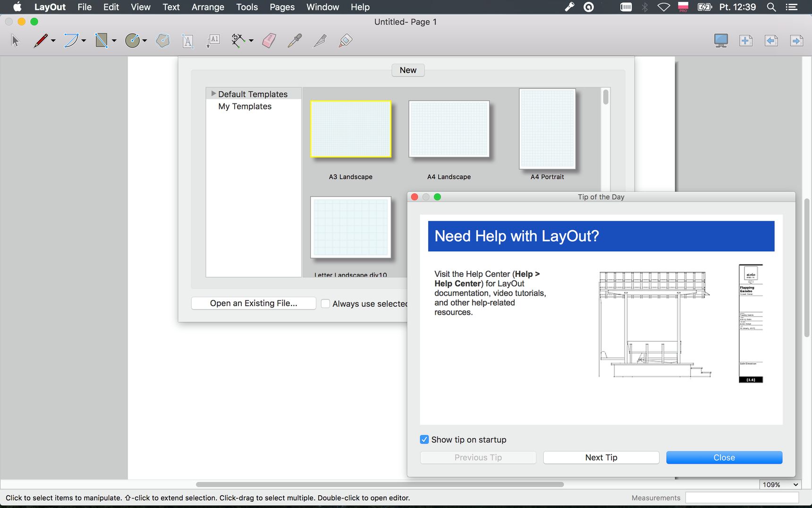Open the Help menu
This screenshot has height=508, width=812.
tap(360, 7)
